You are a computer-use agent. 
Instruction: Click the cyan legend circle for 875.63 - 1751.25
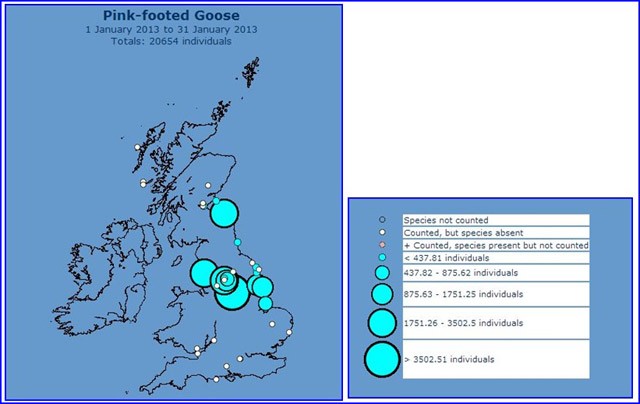tap(382, 294)
